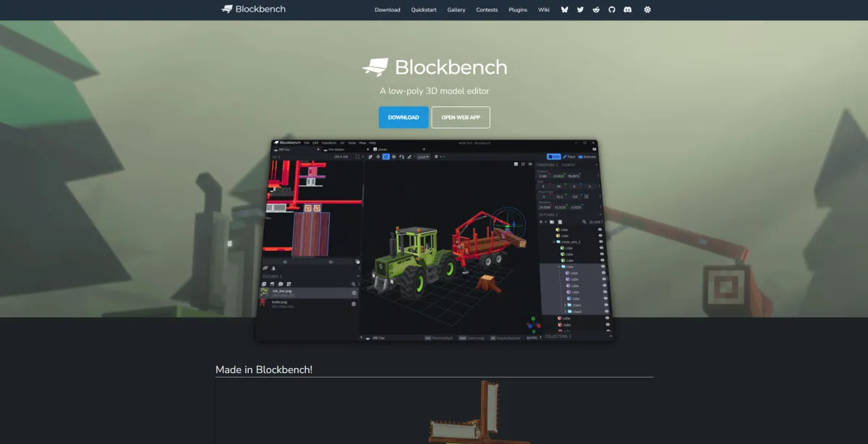Click the UV fullscreen icon beside 256 x 256
Image resolution: width=868 pixels, height=444 pixels.
click(357, 157)
